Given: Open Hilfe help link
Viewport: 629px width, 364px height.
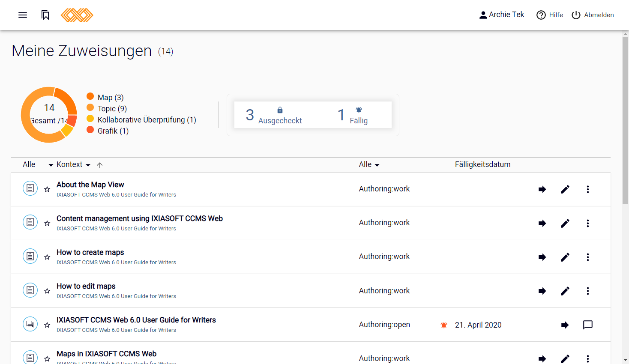Looking at the screenshot, I should click(x=550, y=15).
